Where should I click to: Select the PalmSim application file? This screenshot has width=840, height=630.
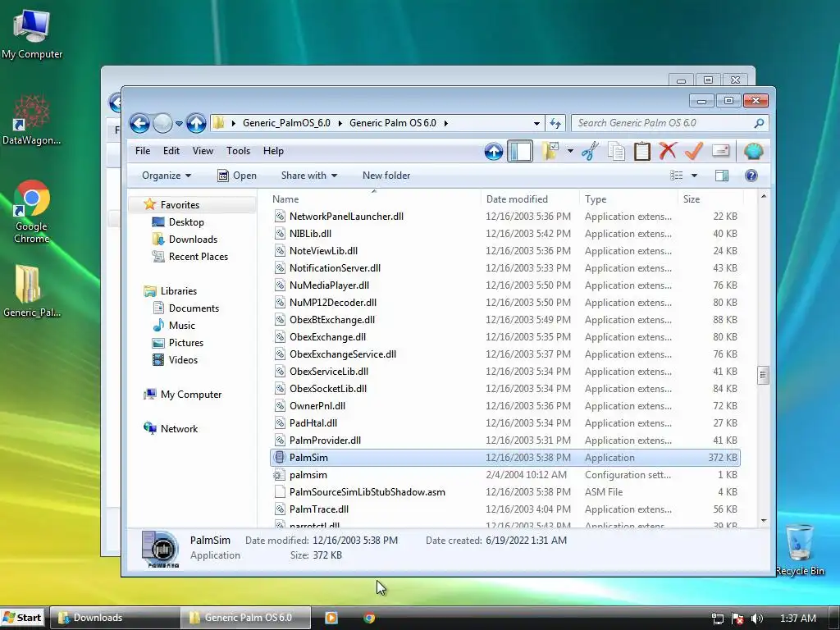(505, 458)
